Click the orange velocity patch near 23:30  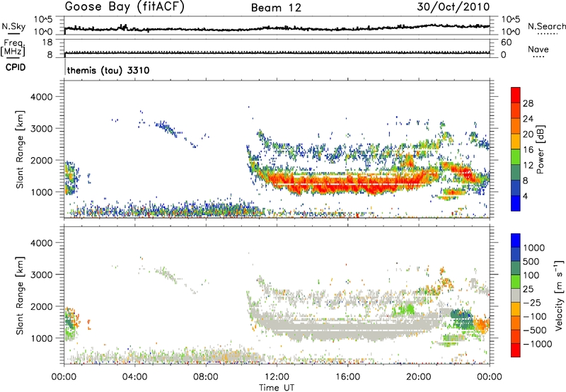(x=482, y=326)
